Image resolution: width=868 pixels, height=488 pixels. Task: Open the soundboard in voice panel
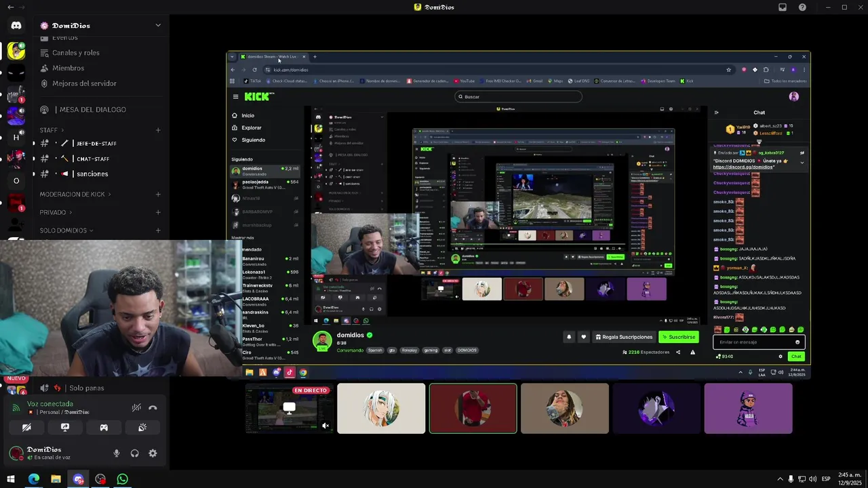coord(142,428)
